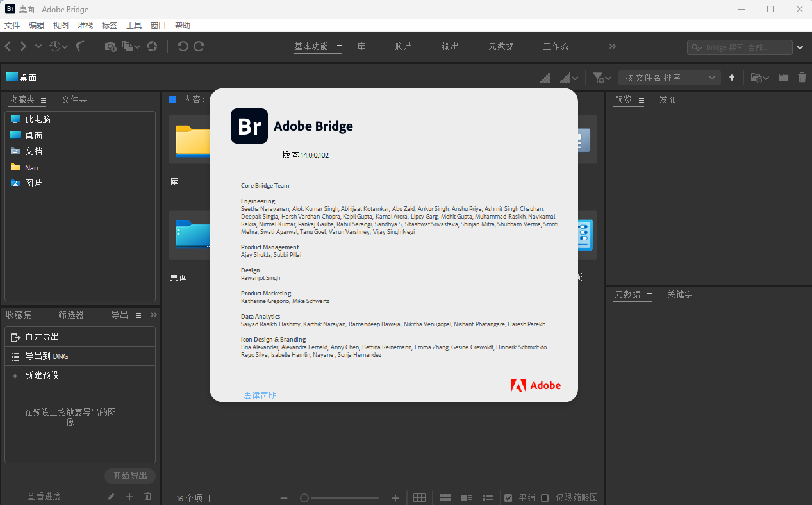Open the thumbnail options dropdown
Screen dimensions: 812x505
pos(569,78)
